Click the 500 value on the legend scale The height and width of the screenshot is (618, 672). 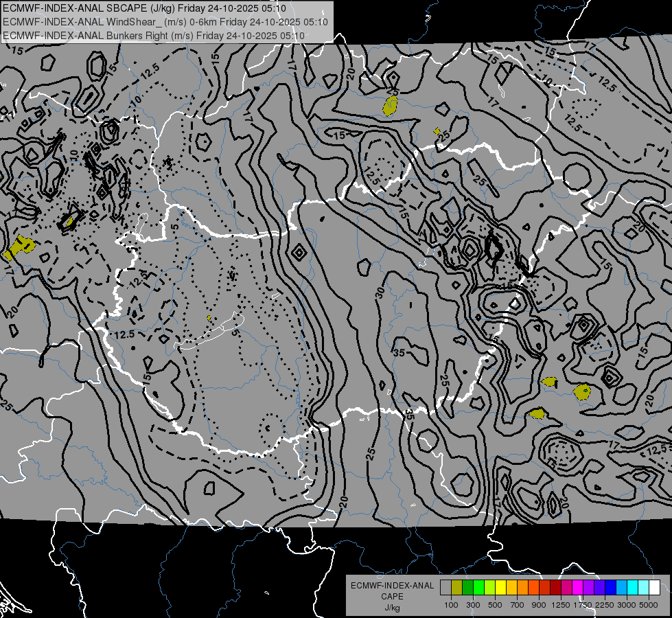(495, 605)
